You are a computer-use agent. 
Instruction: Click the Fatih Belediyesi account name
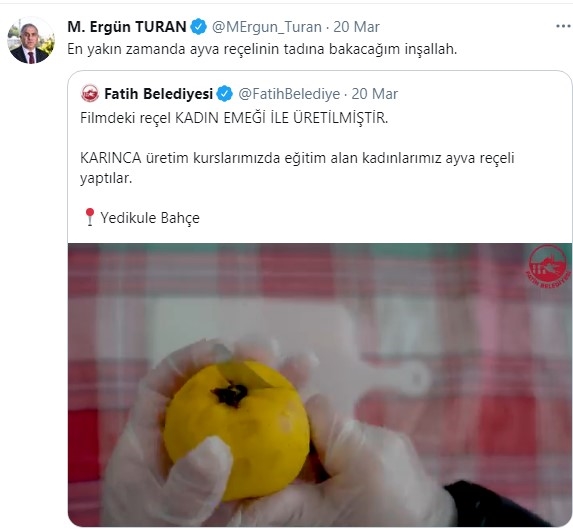pos(159,94)
